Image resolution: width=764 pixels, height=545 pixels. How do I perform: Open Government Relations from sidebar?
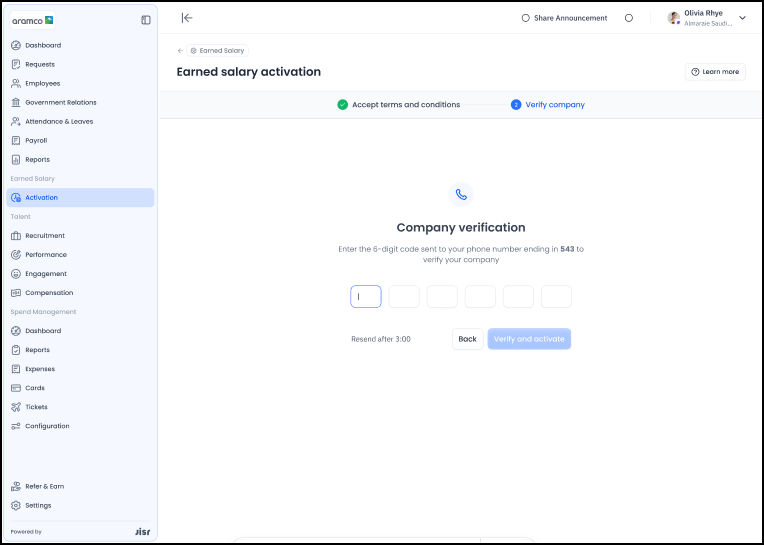pos(60,102)
